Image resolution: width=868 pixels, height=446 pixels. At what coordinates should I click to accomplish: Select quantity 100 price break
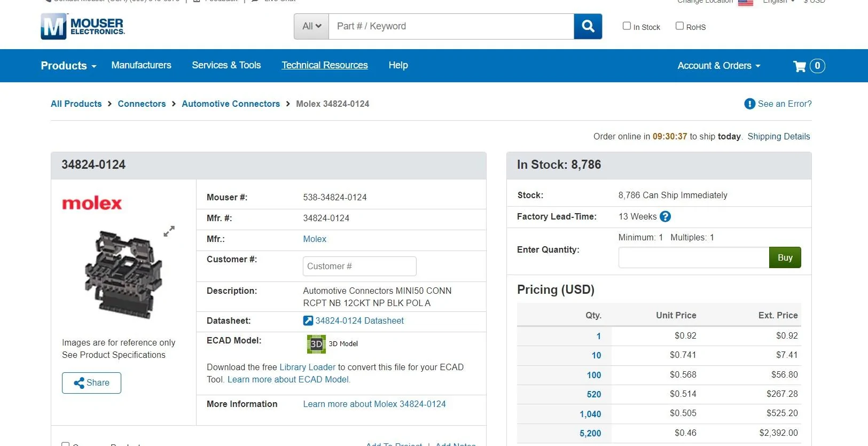[594, 375]
